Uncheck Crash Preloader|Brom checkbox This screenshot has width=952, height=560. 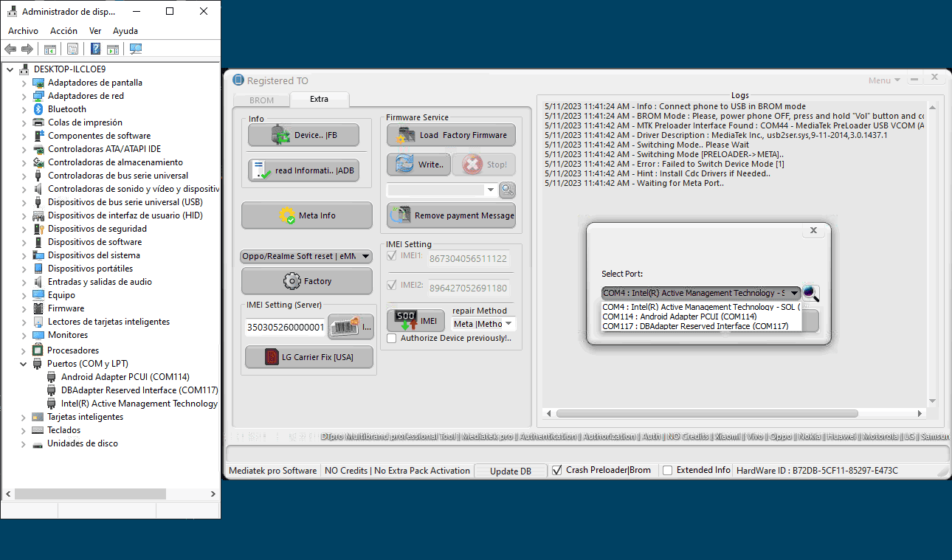click(x=557, y=470)
